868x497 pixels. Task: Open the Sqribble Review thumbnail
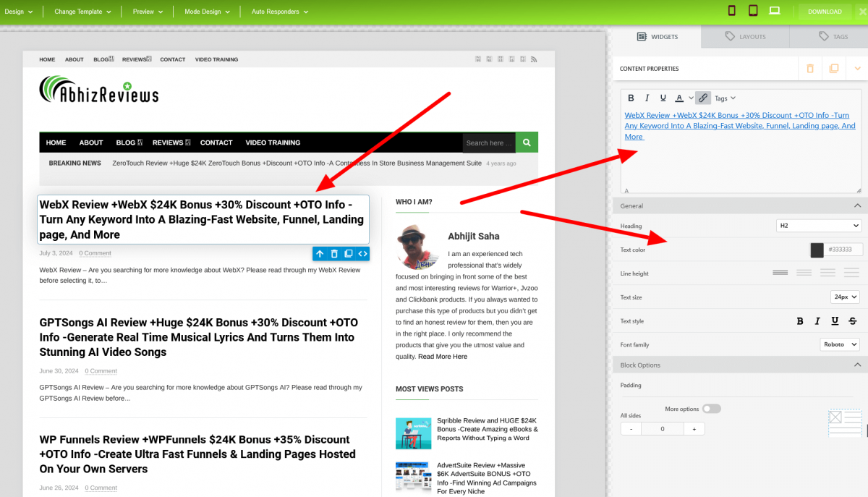click(x=413, y=433)
